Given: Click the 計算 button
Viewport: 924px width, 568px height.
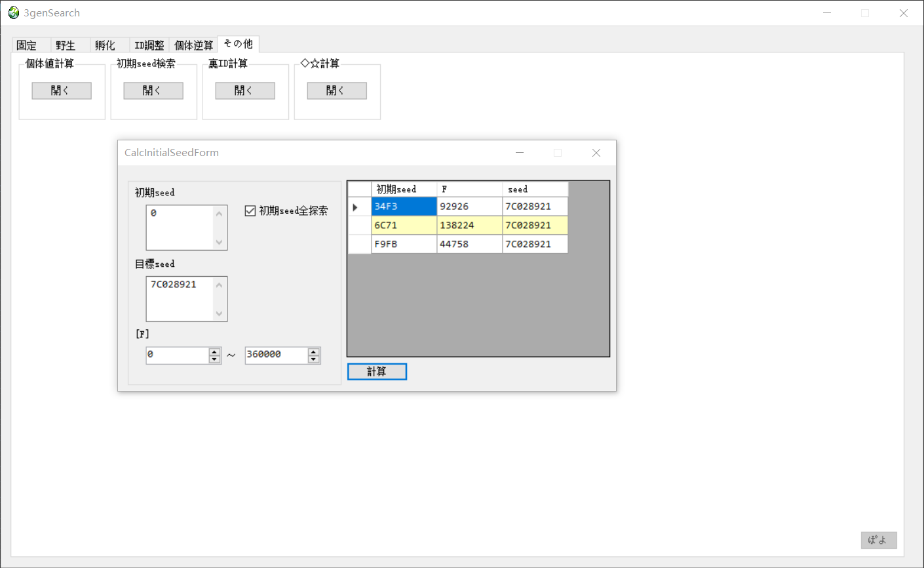Looking at the screenshot, I should 377,371.
